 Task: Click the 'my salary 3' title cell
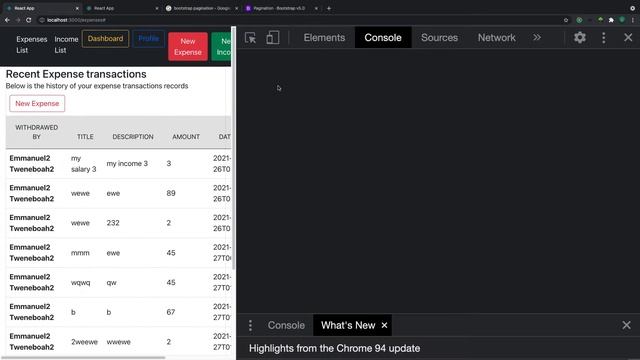click(x=84, y=164)
